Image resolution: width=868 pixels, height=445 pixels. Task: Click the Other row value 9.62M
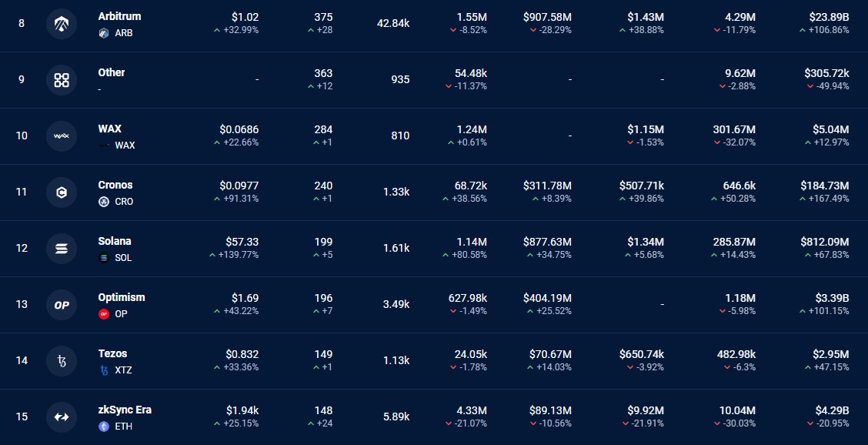coord(740,73)
